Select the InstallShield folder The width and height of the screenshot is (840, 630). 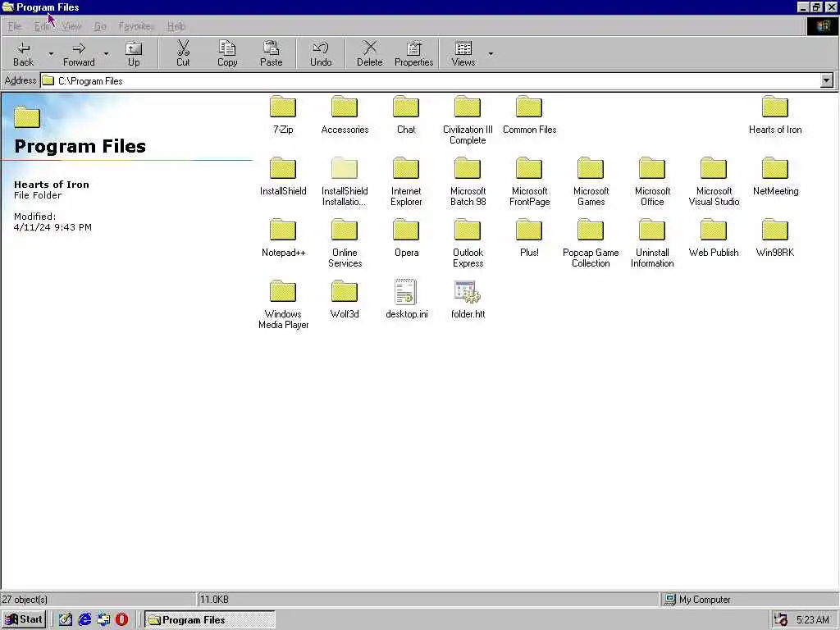(283, 177)
